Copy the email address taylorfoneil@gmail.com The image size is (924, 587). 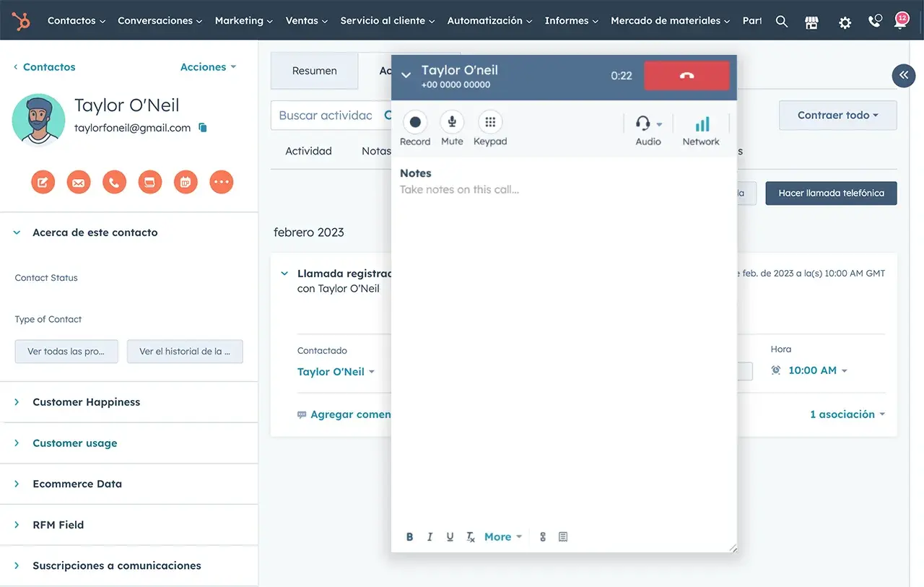point(203,128)
